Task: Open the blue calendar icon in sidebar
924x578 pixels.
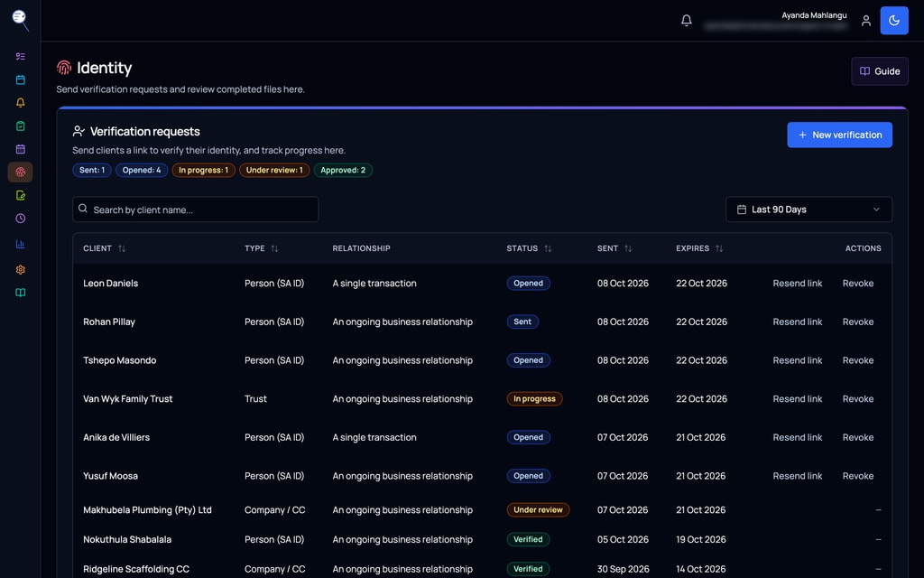Action: pos(20,79)
